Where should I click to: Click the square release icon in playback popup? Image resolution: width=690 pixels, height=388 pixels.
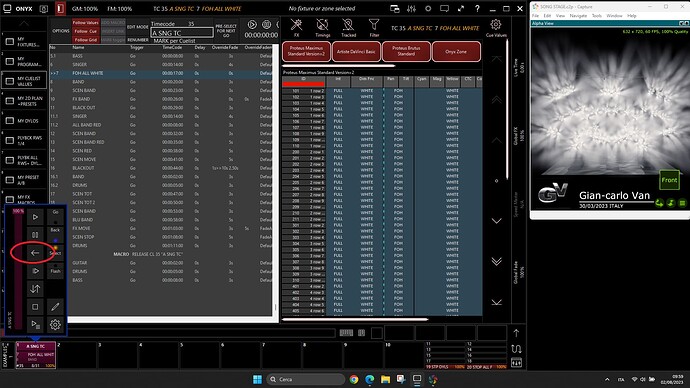[35, 307]
